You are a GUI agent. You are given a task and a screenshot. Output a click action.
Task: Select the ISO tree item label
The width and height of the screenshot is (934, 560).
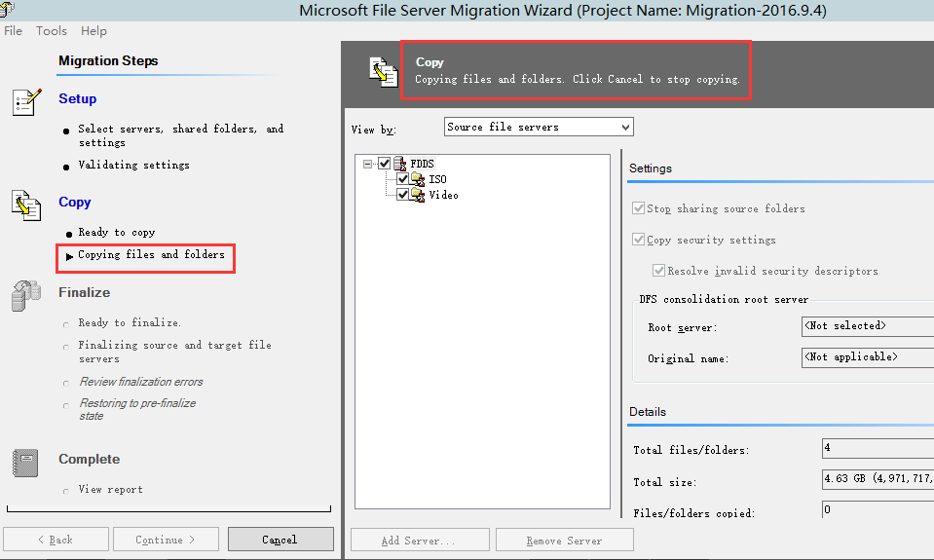(x=438, y=179)
